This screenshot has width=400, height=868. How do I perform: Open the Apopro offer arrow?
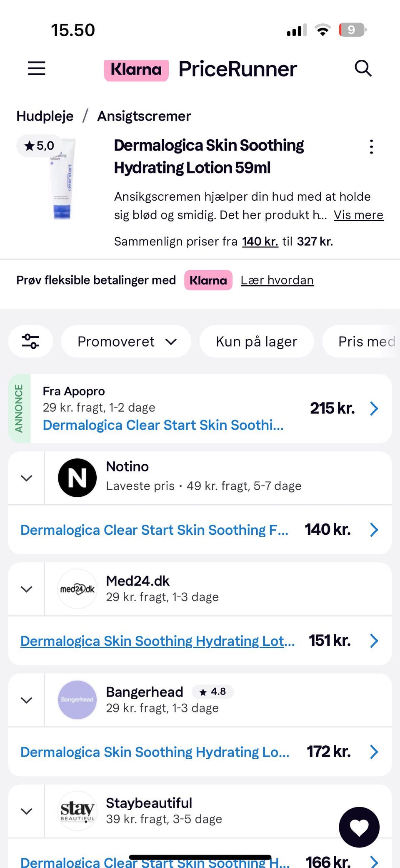[x=374, y=408]
